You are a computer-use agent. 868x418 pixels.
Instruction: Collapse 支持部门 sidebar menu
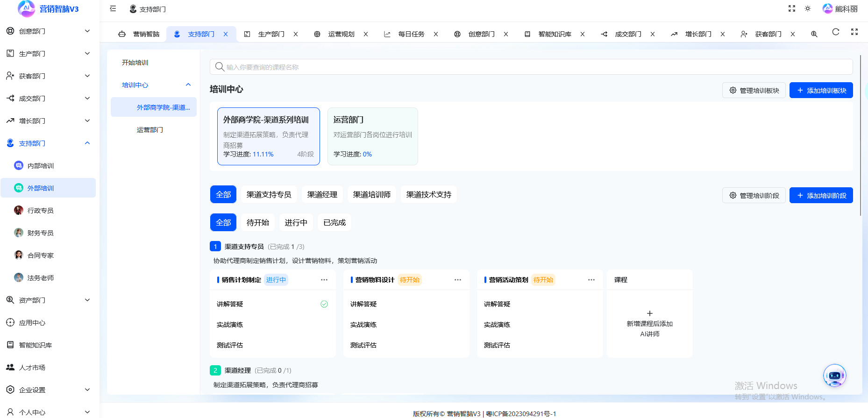click(49, 143)
